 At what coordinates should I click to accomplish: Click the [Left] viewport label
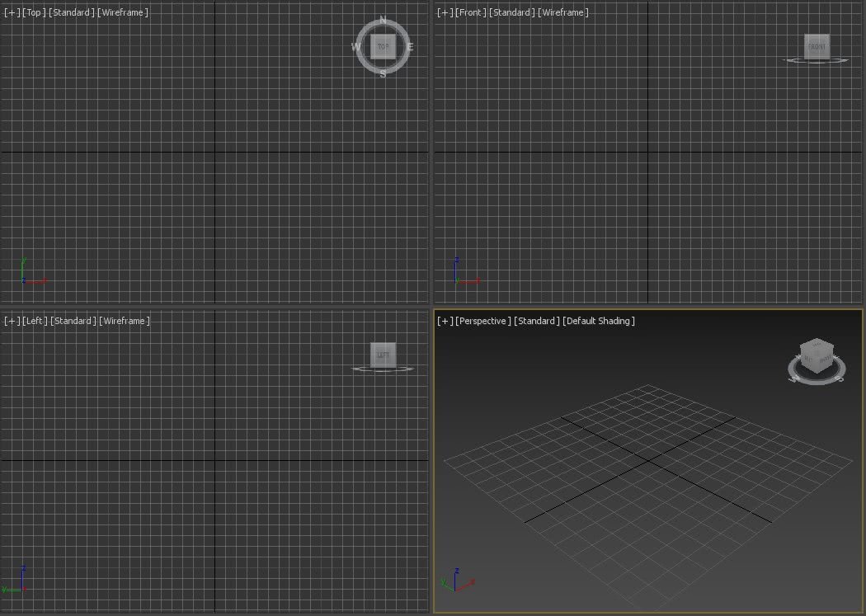[x=35, y=321]
